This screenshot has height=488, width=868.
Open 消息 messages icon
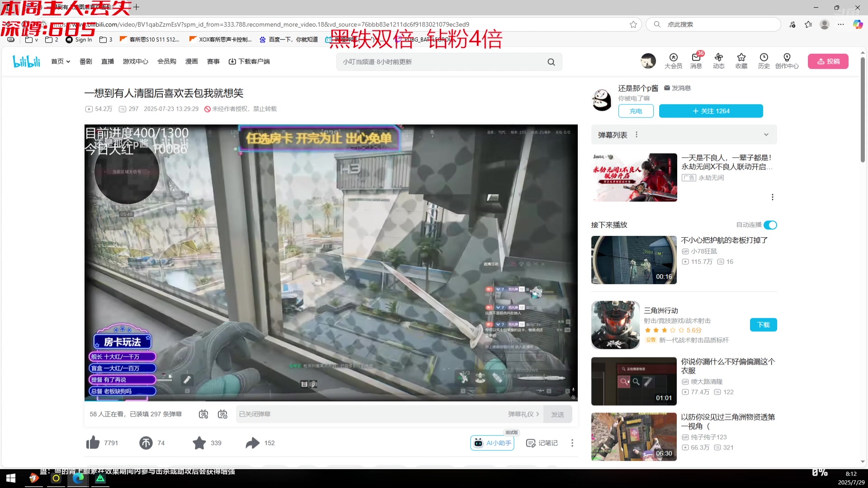tap(696, 61)
